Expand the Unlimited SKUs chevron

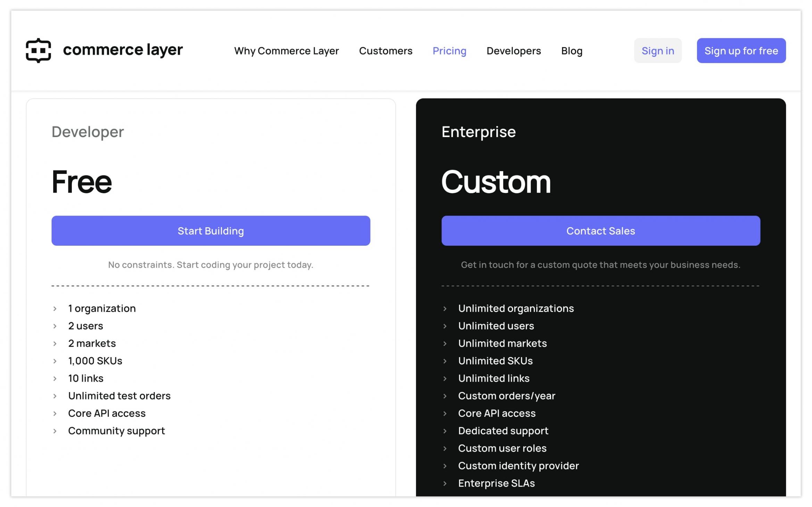445,361
